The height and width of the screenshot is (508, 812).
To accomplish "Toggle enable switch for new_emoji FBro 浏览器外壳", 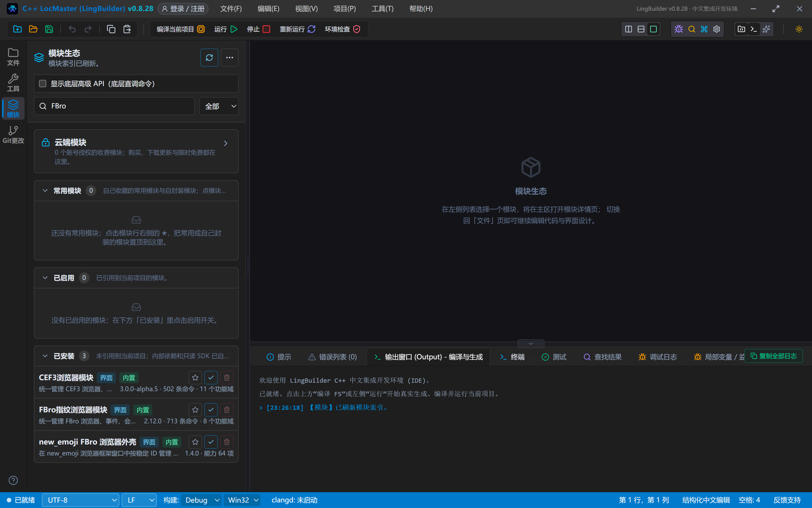I will tap(211, 442).
